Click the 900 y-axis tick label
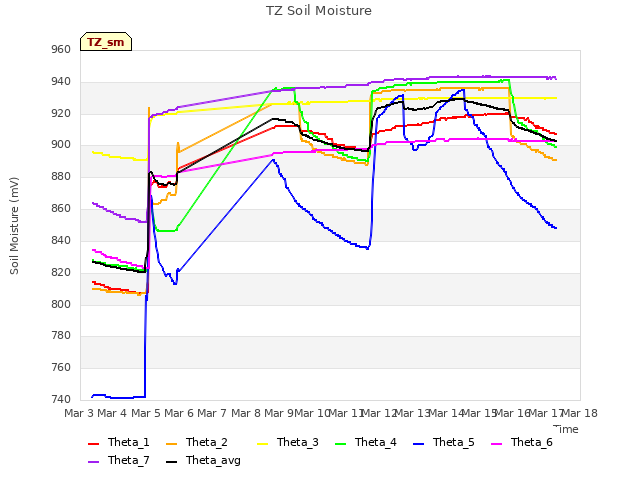640x480 pixels. (x=61, y=145)
